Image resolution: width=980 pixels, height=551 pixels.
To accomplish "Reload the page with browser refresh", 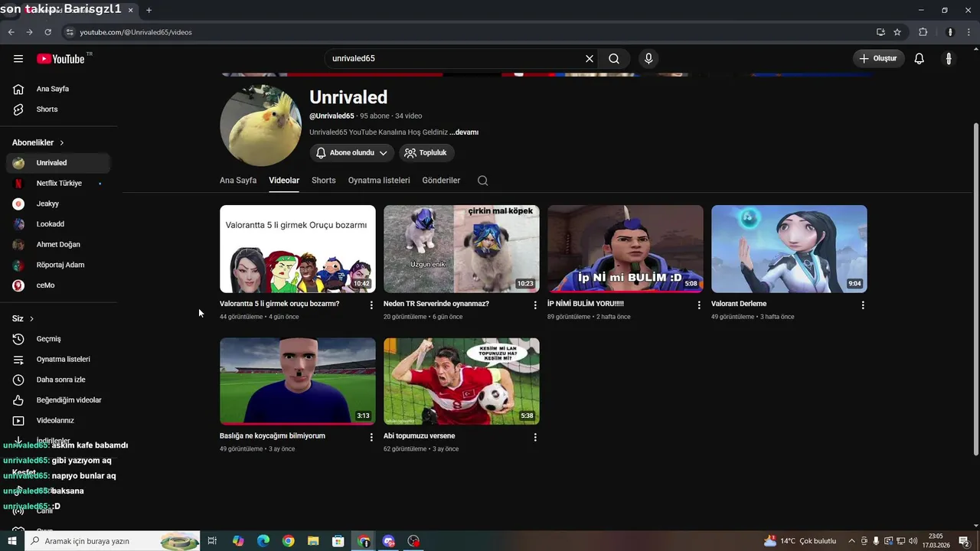I will click(47, 32).
